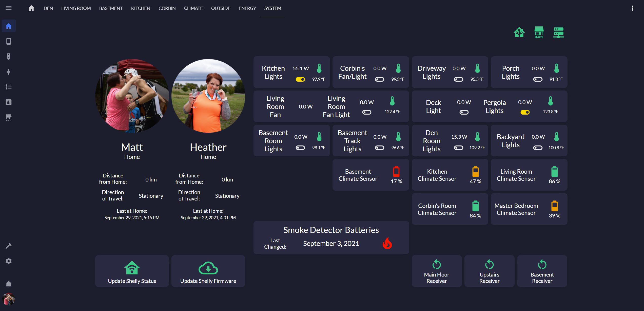The width and height of the screenshot is (644, 311).
Task: Expand sidebar with hamburger menu
Action: (9, 8)
